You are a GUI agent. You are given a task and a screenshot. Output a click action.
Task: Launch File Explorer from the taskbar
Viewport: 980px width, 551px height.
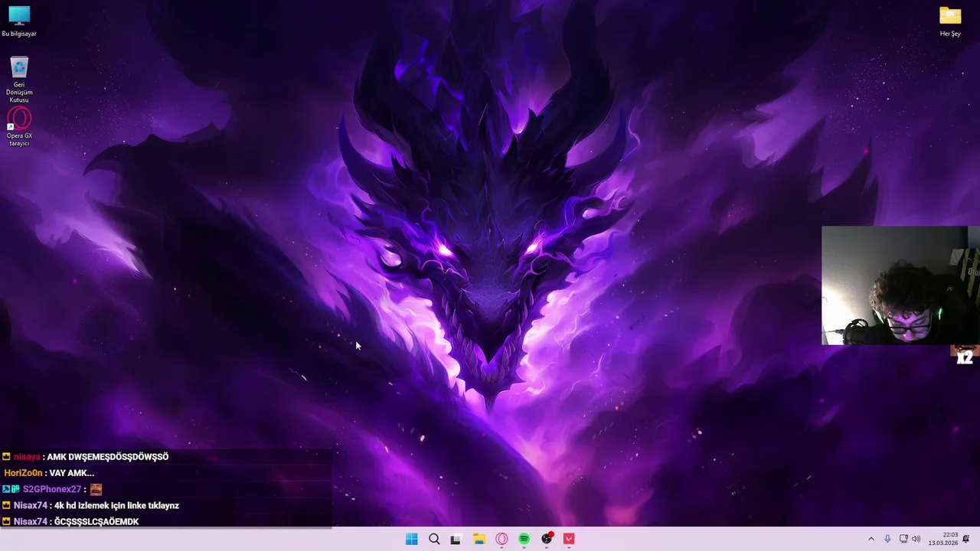(x=479, y=539)
